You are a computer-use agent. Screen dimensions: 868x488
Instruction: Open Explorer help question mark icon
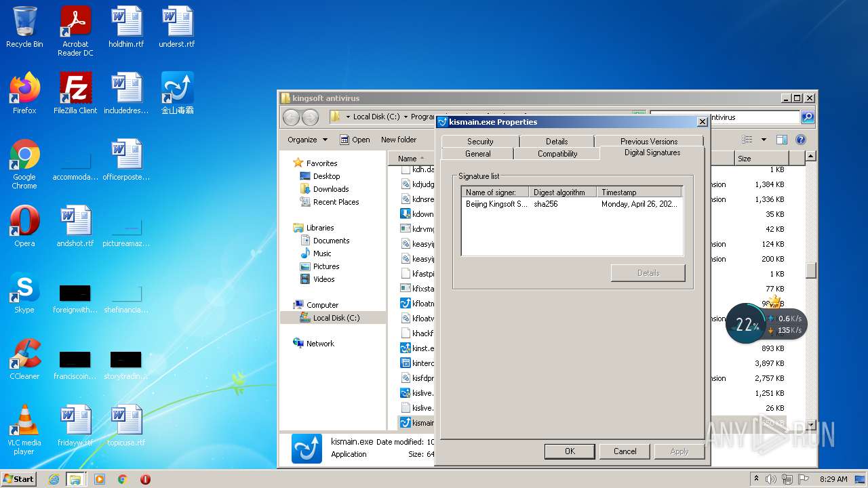[801, 140]
